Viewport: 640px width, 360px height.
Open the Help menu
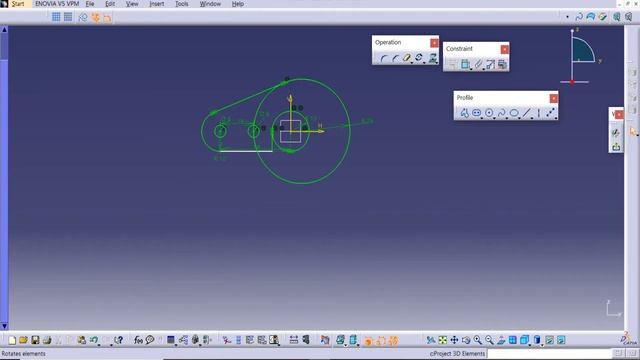click(x=238, y=4)
